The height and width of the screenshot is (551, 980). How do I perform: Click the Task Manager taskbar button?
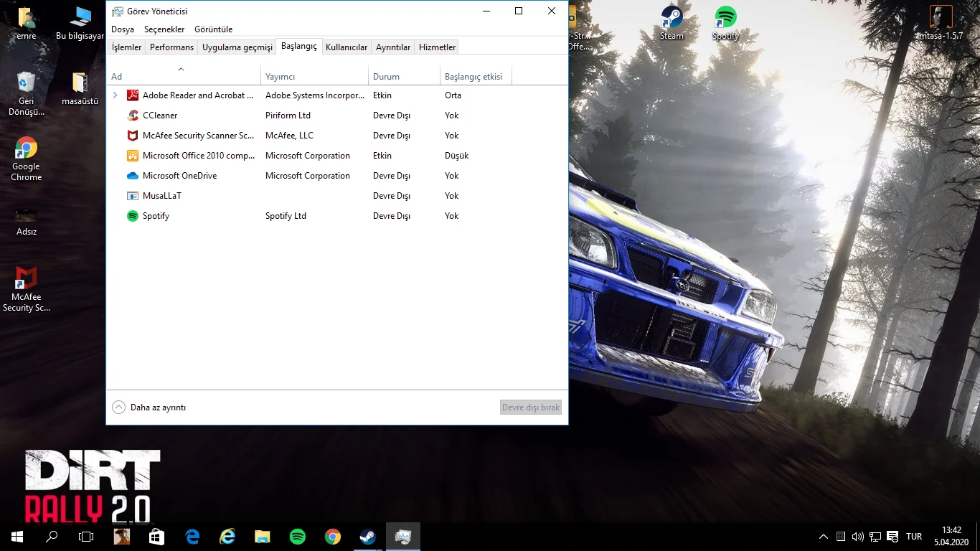click(x=403, y=537)
